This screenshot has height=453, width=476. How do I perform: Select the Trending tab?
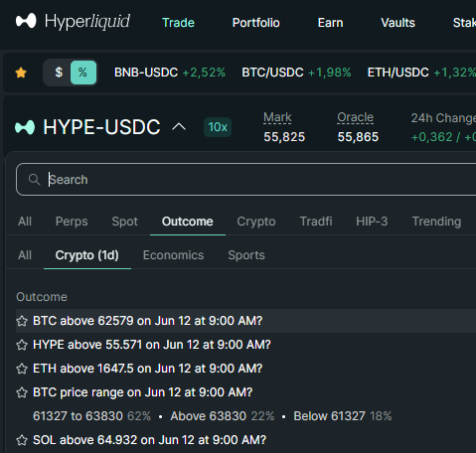[436, 222]
